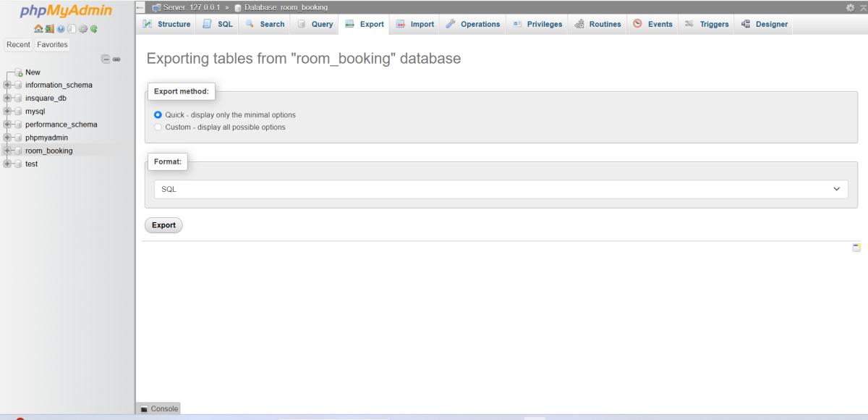Expand the insquare_db database tree node
The image size is (868, 420).
pos(7,98)
